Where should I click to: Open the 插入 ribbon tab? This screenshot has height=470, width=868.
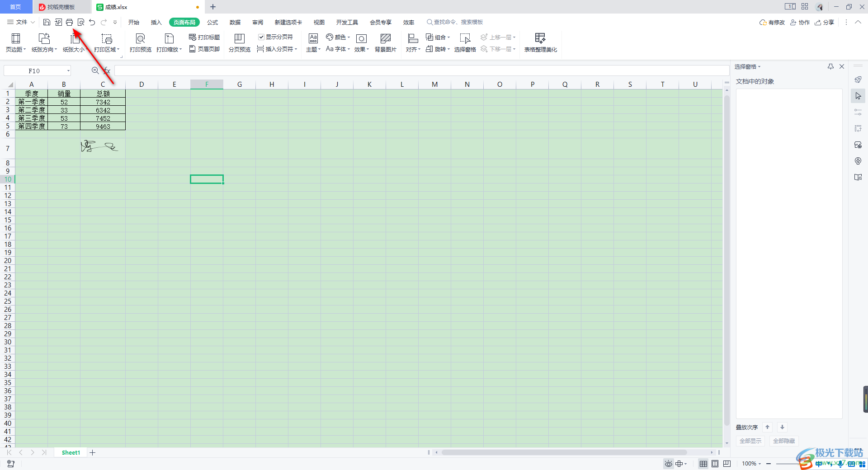[156, 22]
